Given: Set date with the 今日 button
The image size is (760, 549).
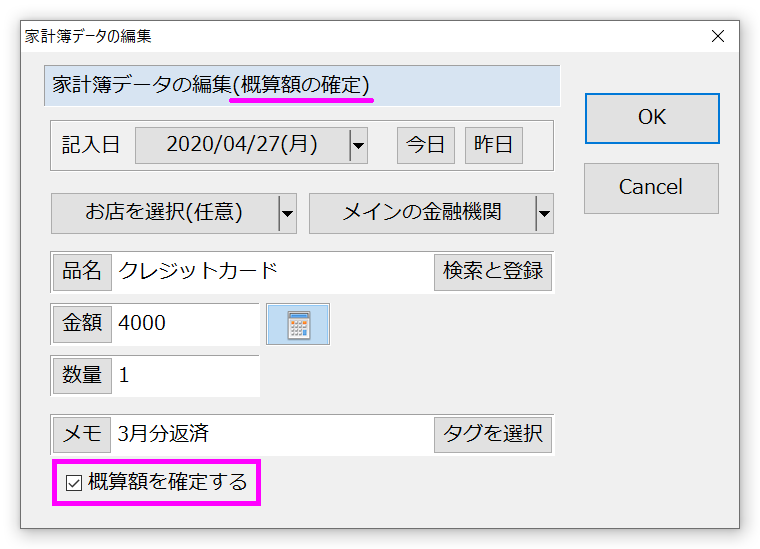Looking at the screenshot, I should (x=425, y=145).
